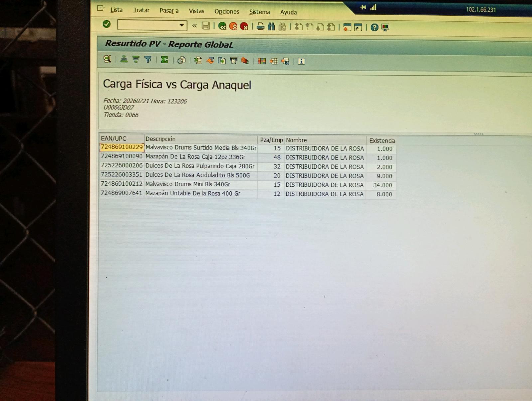532x401 pixels.
Task: Collapse the command field with the double chevron
Action: click(195, 26)
